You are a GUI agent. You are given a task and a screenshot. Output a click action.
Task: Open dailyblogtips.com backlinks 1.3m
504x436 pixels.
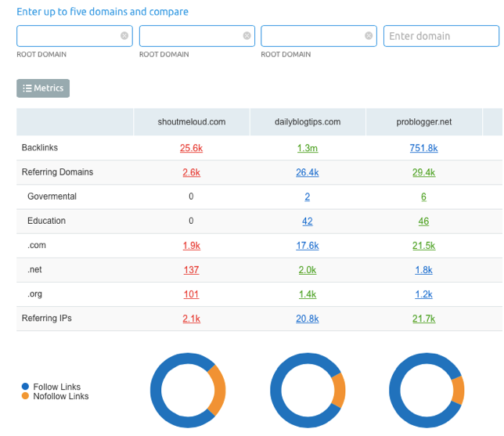[x=308, y=148]
